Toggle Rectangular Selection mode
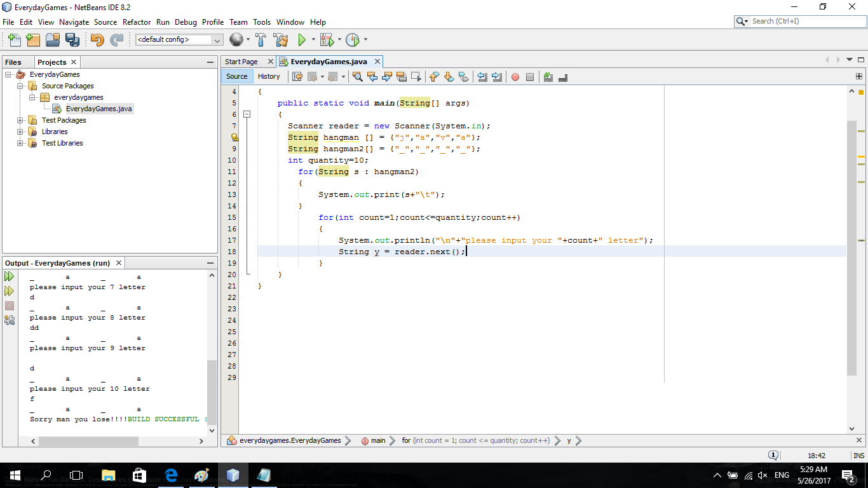The height and width of the screenshot is (488, 868). tap(416, 77)
